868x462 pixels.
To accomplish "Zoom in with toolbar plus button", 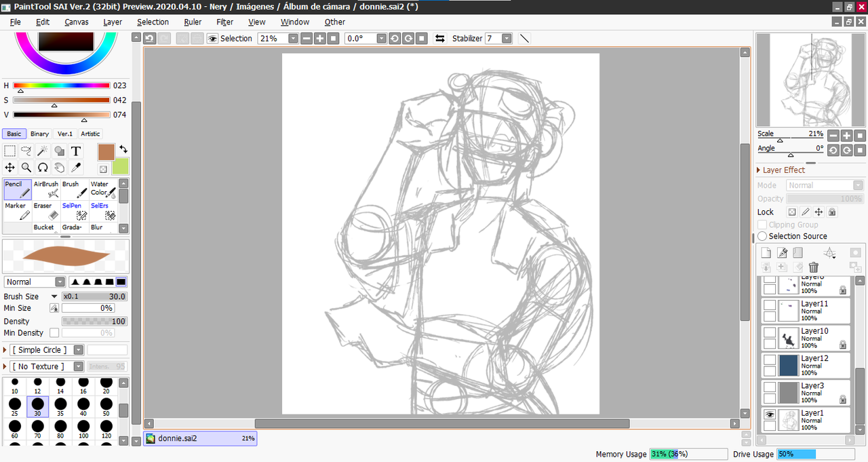I will coord(319,39).
